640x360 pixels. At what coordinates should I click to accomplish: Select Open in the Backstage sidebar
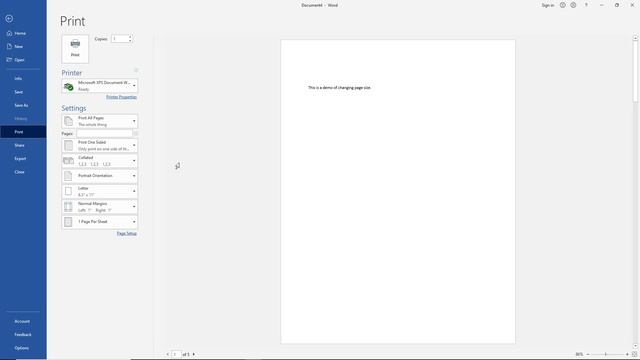(23, 60)
